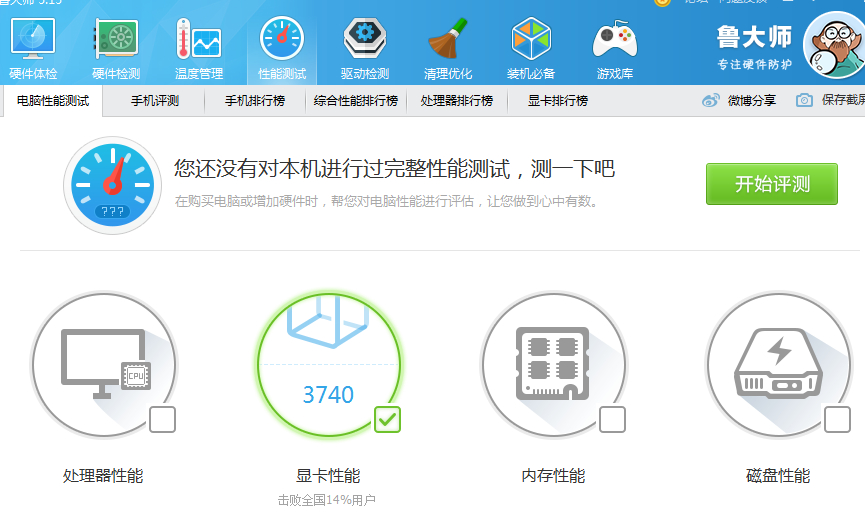Screen dimensions: 865x526
Task: Click the 鲁大师 logo text
Action: point(754,38)
